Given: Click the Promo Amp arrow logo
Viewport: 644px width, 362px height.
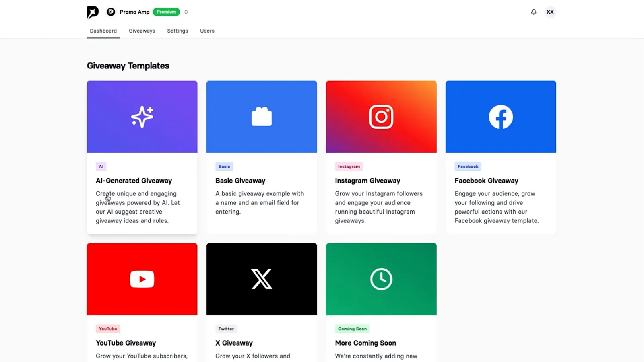Looking at the screenshot, I should (93, 12).
